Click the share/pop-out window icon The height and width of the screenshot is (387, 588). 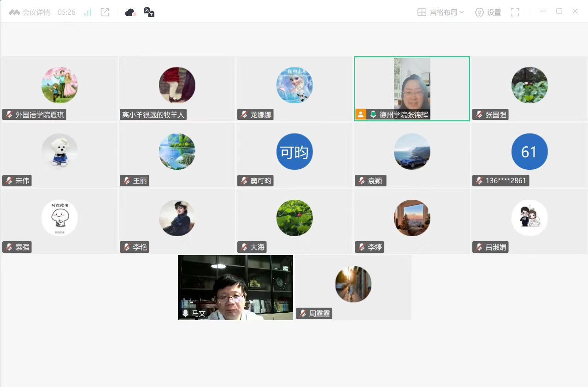point(105,12)
